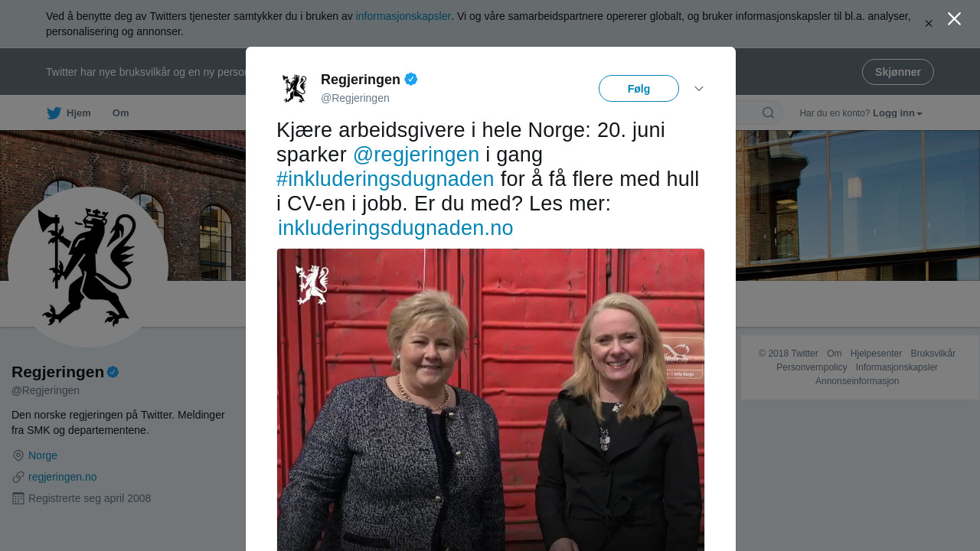The width and height of the screenshot is (980, 551).
Task: Click the calendar icon near Registrerte seg
Action: pos(18,498)
